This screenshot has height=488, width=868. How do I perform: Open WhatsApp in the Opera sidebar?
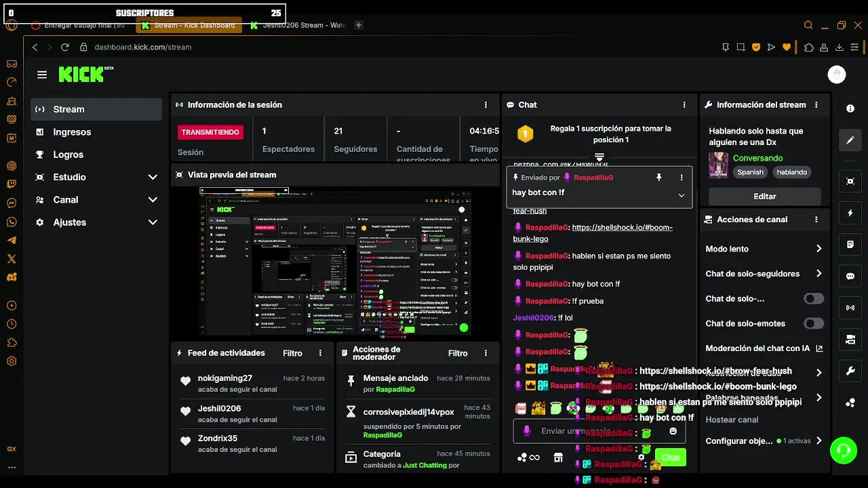coord(12,222)
